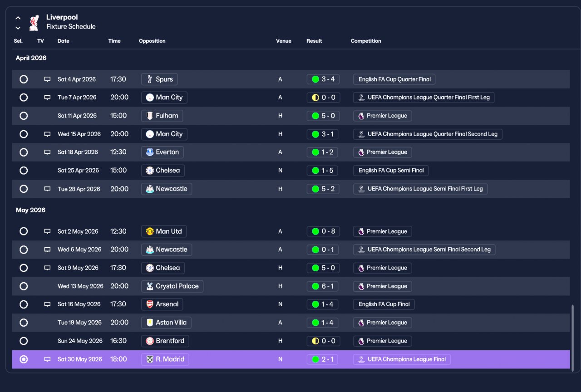Click TV icon for the R. Madrid fixture
Screen dimensions: 581x392
47,359
